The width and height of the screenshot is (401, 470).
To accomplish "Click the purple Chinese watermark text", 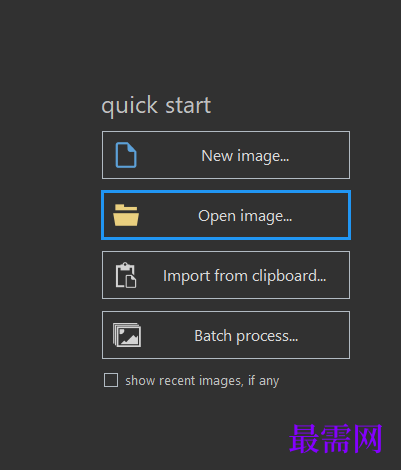I will coord(336,439).
